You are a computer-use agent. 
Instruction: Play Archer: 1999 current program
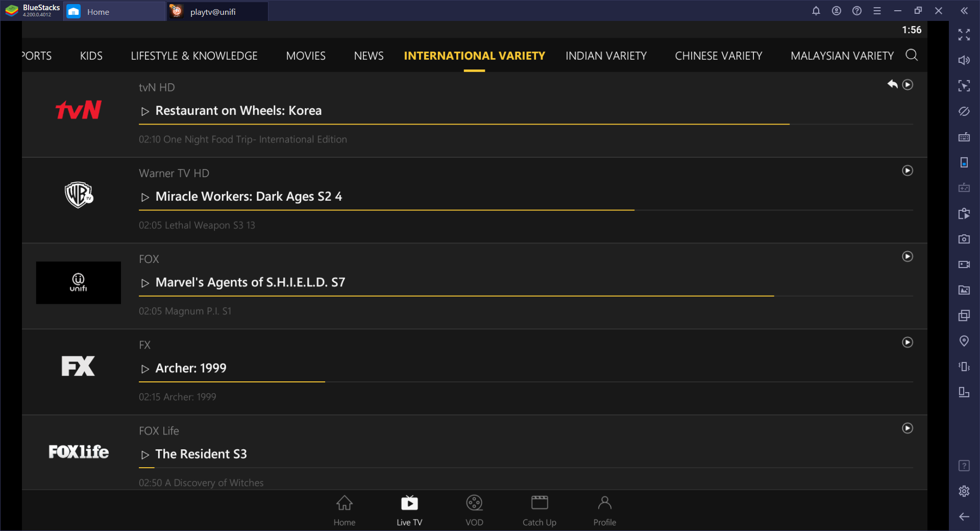184,368
